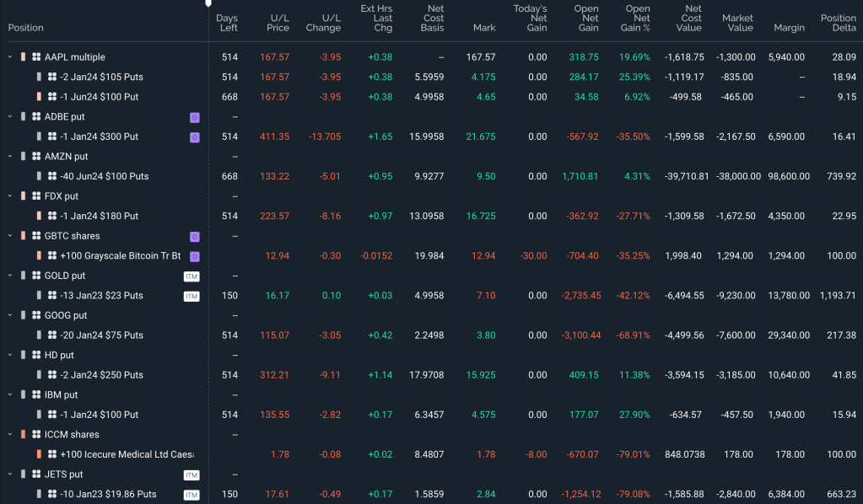
Task: Collapse the GBTC shares group
Action: pyautogui.click(x=10, y=237)
